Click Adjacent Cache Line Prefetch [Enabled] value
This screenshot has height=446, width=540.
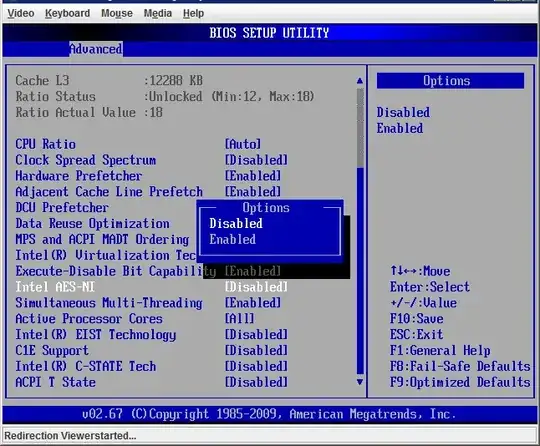(x=253, y=192)
